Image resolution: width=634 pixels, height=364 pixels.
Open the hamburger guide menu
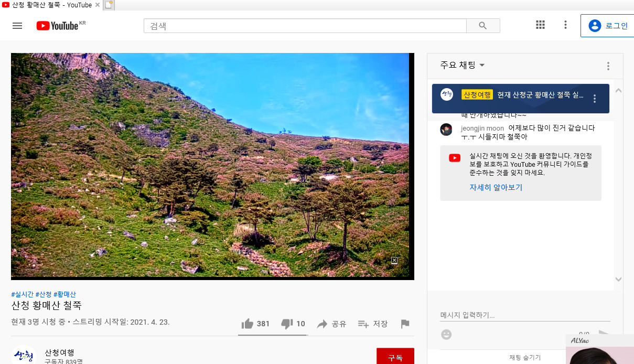tap(17, 26)
